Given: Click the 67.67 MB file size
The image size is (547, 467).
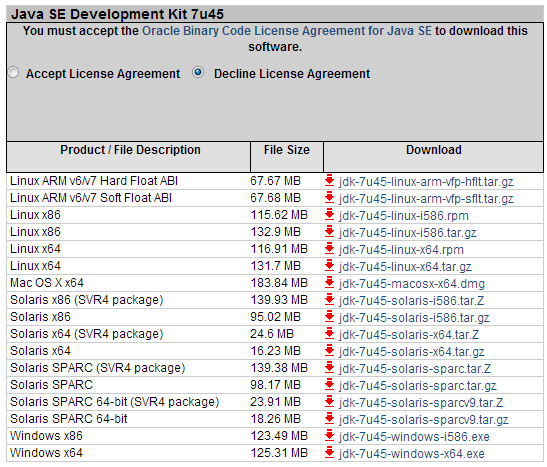Looking at the screenshot, I should point(276,181).
